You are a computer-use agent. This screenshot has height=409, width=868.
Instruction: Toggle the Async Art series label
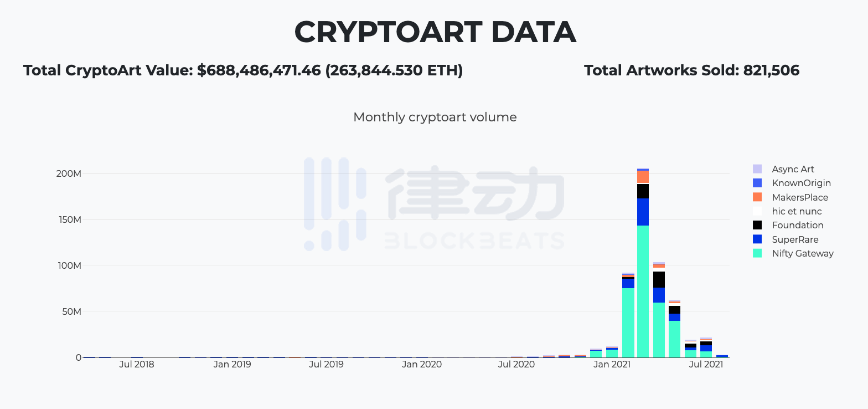point(793,169)
